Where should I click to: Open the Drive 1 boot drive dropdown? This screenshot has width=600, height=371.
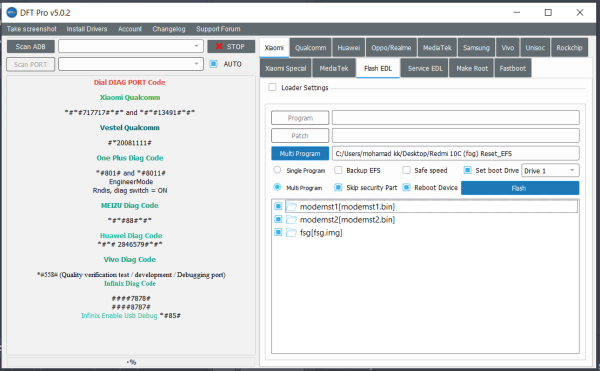coord(550,171)
